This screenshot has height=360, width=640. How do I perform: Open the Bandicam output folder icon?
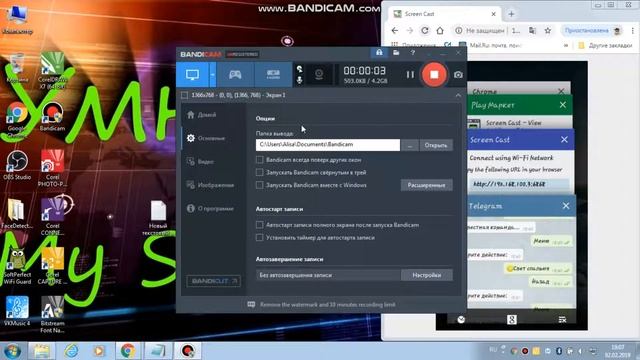[396, 53]
